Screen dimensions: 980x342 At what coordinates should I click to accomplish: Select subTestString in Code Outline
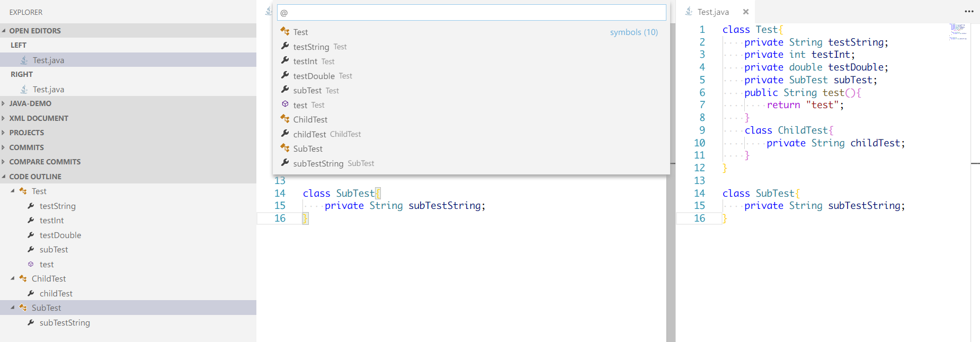tap(128, 322)
